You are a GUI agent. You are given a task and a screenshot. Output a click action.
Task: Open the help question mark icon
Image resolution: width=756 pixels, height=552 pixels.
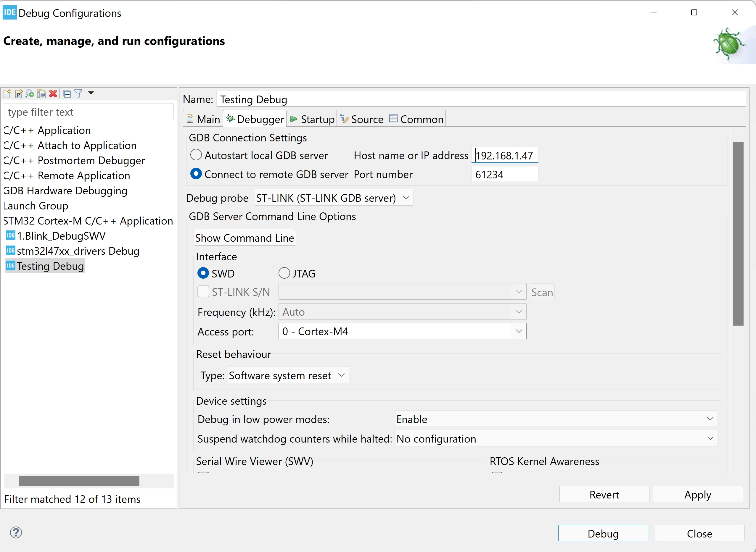tap(16, 532)
